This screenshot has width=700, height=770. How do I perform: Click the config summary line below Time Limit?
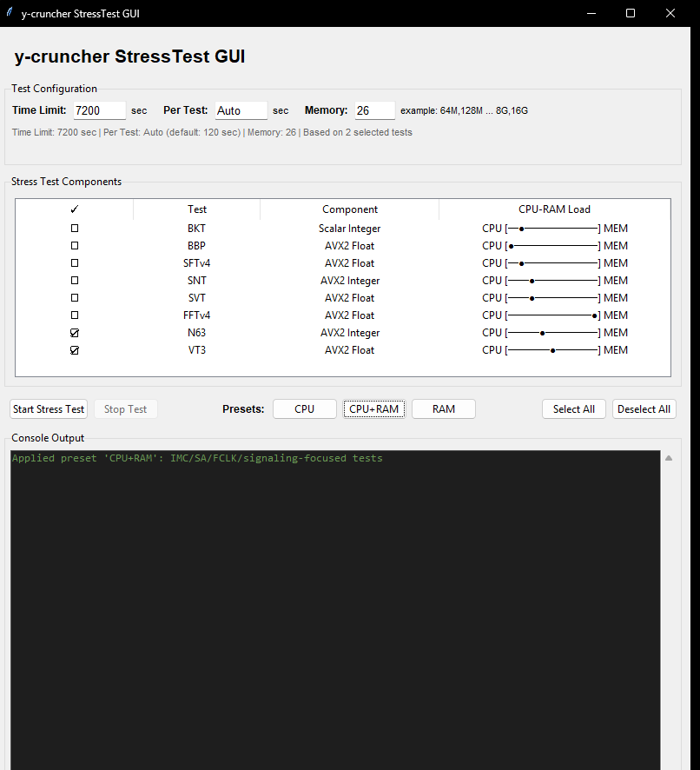(212, 133)
